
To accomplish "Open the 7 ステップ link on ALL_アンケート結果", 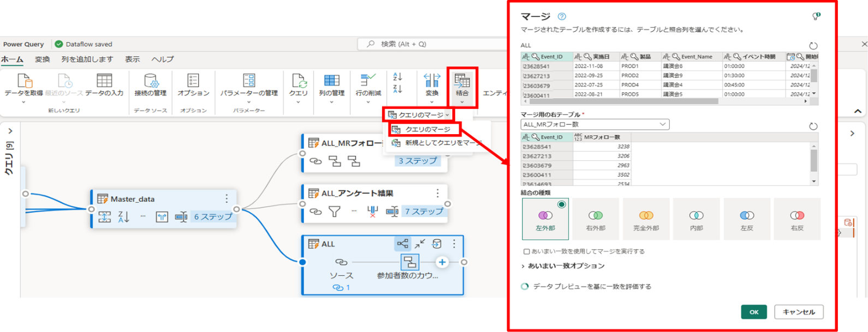I will coord(424,211).
